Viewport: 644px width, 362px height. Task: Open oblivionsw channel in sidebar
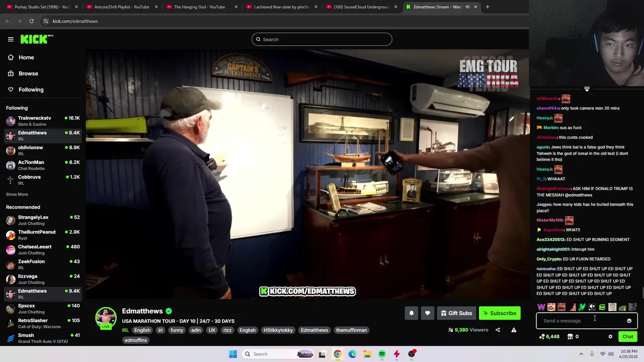point(43,150)
